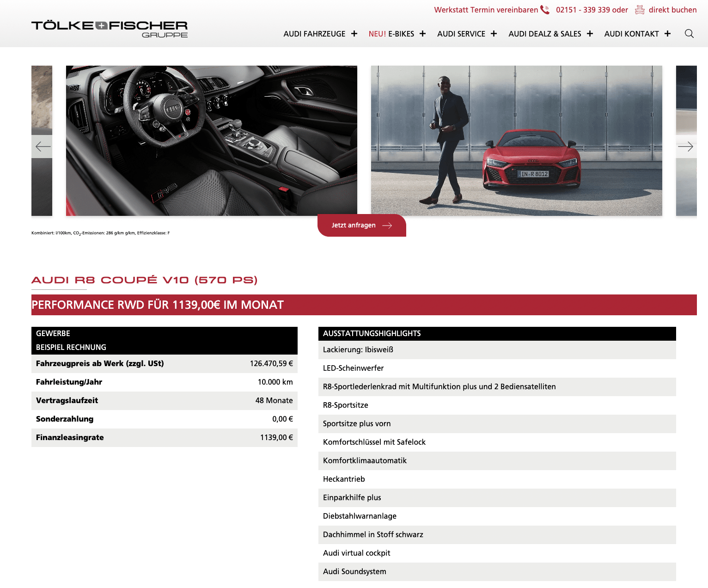Click the phone icon beside Werkstatt Termin
Screen dimensions: 708x588
pos(545,10)
